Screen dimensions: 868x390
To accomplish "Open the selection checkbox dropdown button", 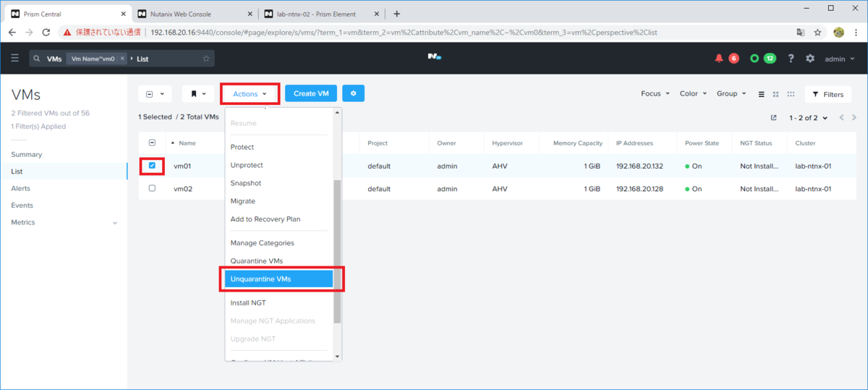I will (x=155, y=93).
